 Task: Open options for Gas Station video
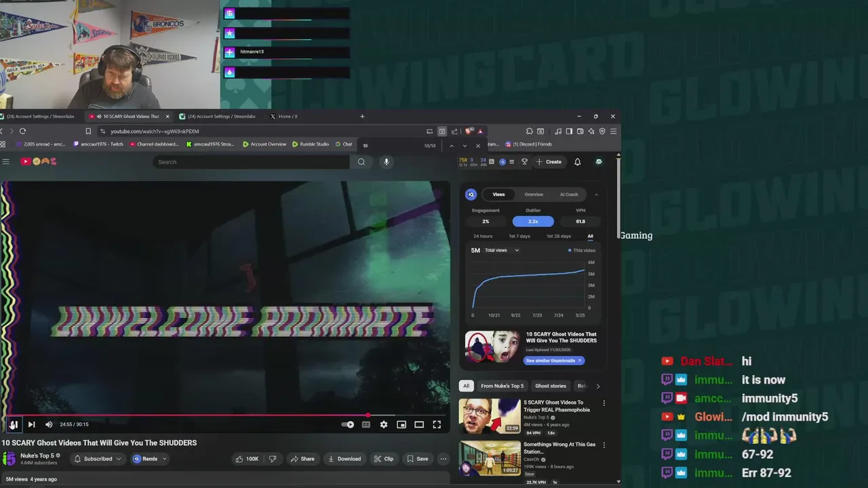pyautogui.click(x=604, y=445)
